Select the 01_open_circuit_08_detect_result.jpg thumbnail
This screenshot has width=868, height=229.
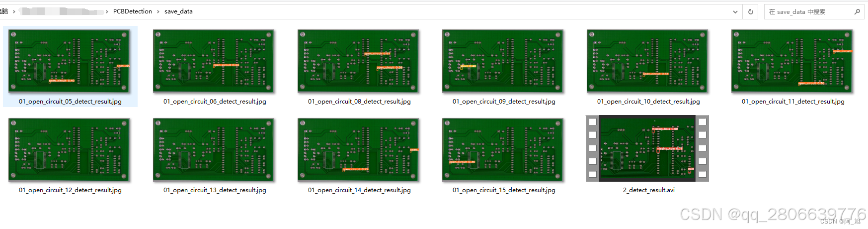pos(359,61)
